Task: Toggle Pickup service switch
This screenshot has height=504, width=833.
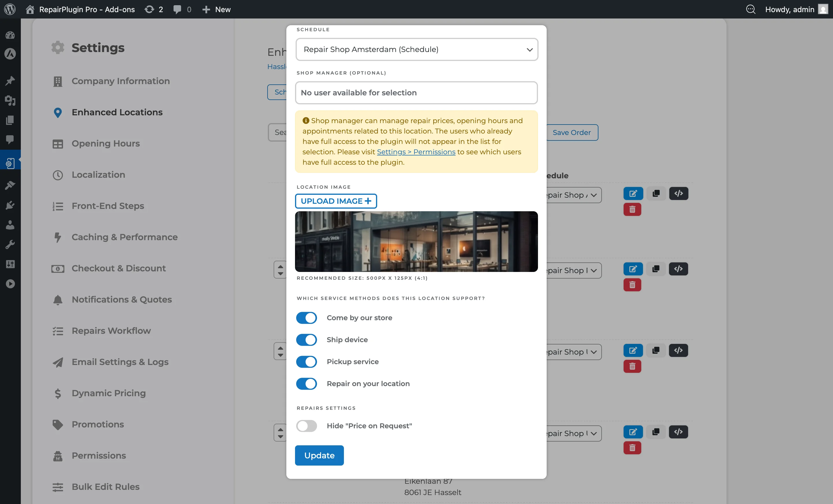Action: (x=307, y=362)
